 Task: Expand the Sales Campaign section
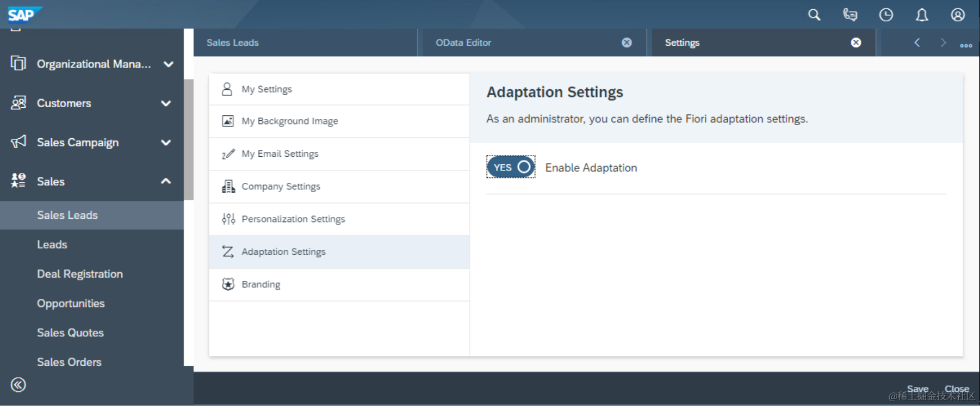click(x=166, y=143)
